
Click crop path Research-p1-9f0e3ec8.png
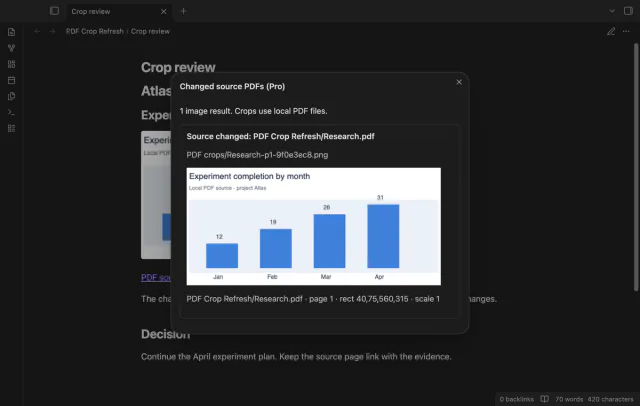tap(257, 155)
